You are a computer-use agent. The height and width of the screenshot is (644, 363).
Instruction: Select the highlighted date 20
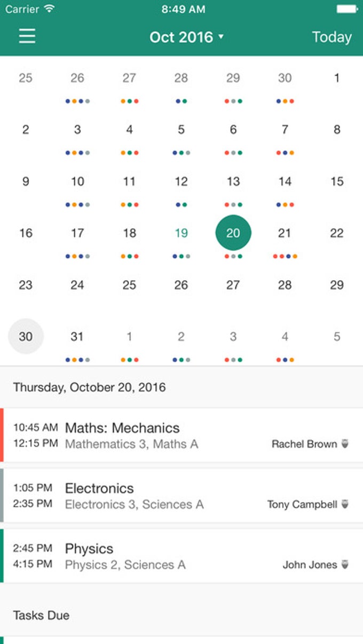click(233, 233)
